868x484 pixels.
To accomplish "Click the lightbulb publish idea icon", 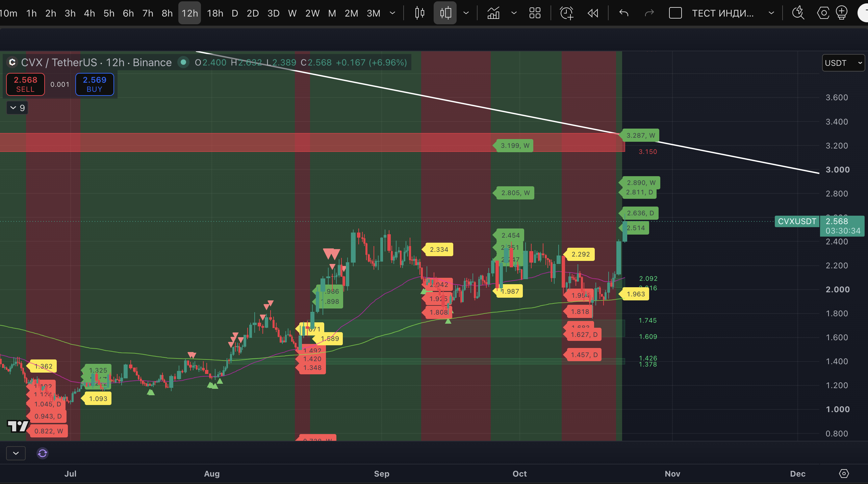I will pos(842,13).
